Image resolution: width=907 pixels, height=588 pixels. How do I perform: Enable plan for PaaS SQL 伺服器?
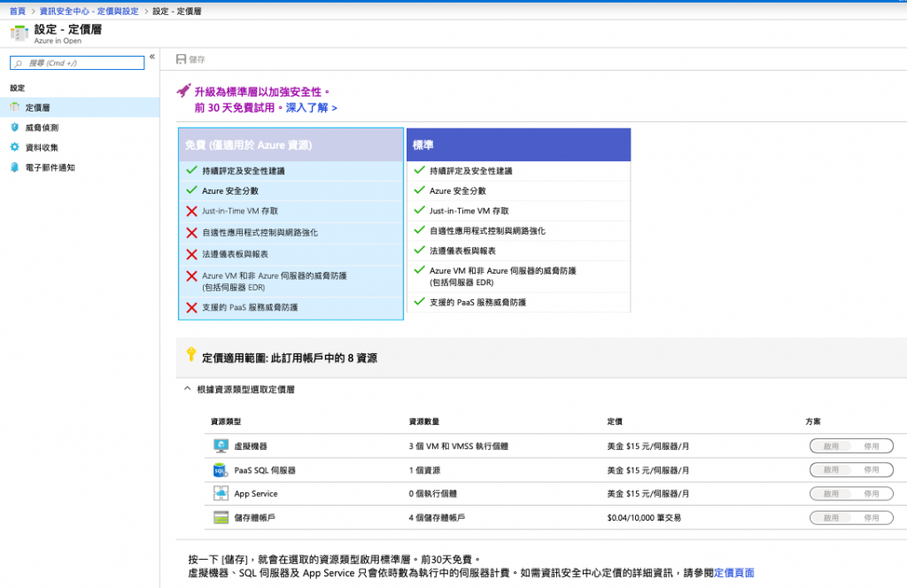[831, 470]
